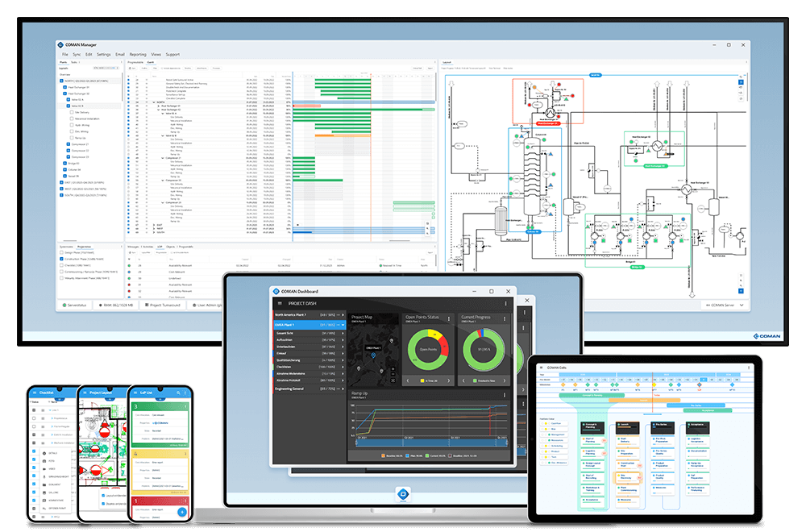
Task: Expand the North America Plant 7 row
Action: (341, 315)
